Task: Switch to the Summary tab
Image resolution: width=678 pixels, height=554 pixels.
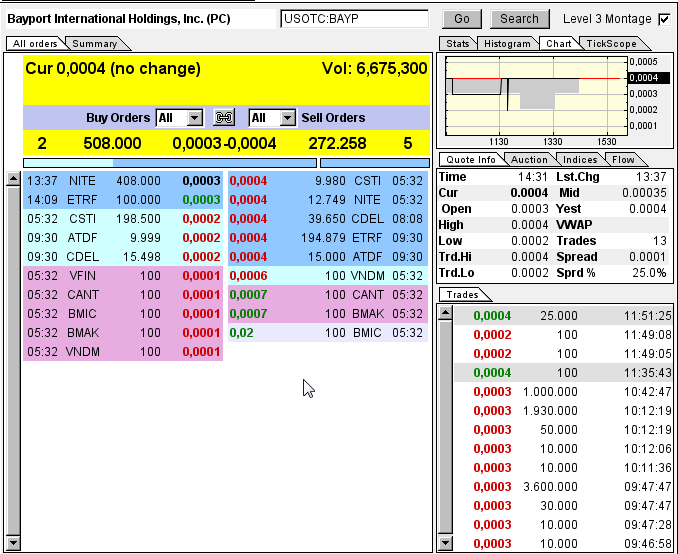Action: click(95, 44)
